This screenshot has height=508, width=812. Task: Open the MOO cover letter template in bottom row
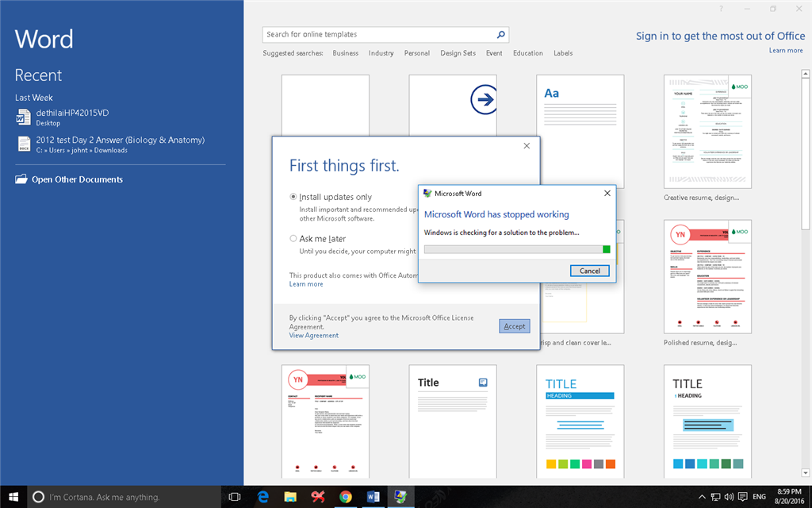coord(325,421)
